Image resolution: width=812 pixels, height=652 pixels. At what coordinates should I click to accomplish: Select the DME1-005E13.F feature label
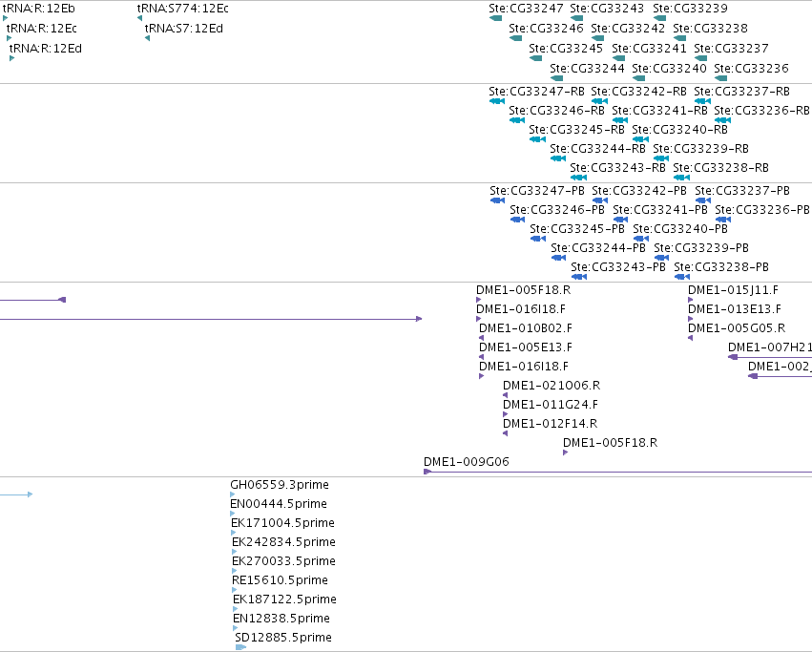click(x=526, y=347)
